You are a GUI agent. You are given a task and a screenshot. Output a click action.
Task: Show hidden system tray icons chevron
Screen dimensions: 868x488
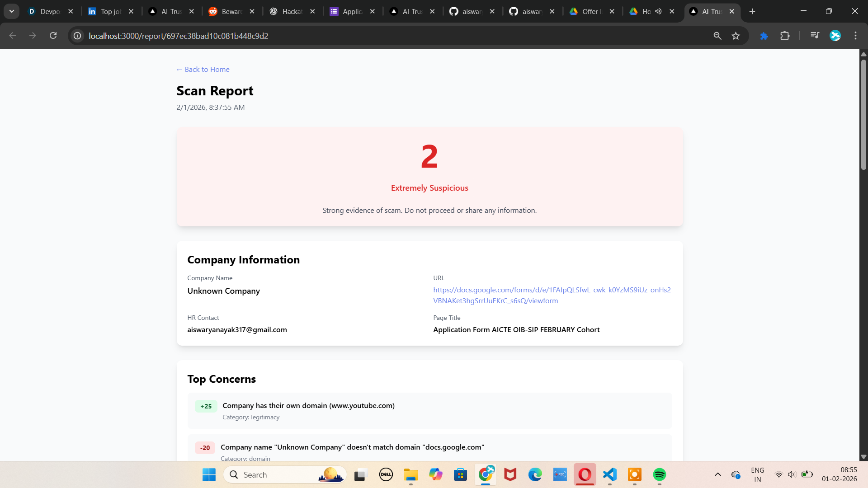pyautogui.click(x=717, y=474)
